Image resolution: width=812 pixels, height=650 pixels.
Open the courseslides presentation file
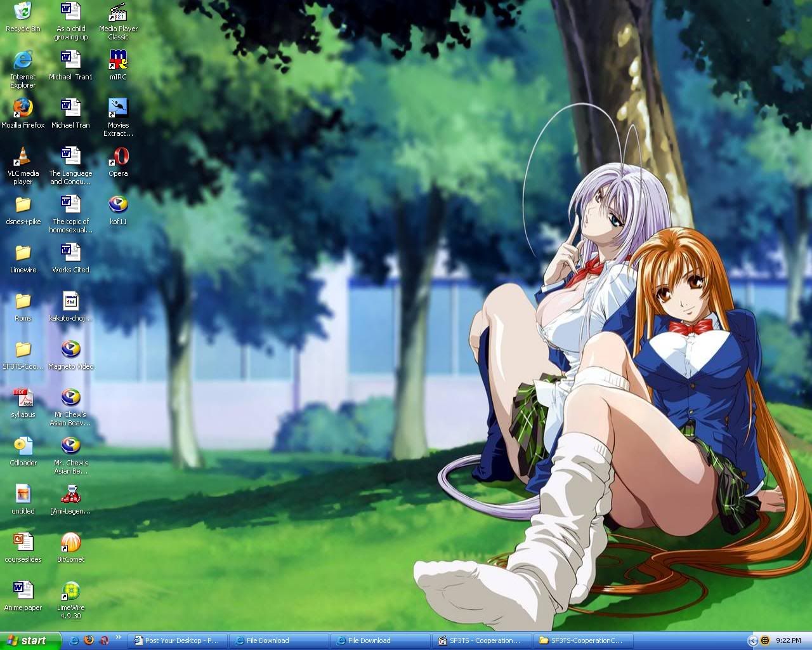[x=23, y=548]
